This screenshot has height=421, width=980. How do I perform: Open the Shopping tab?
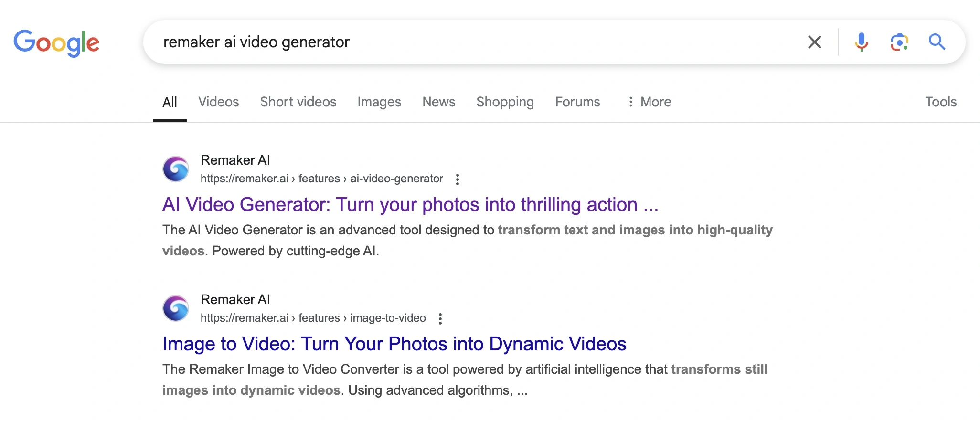505,102
